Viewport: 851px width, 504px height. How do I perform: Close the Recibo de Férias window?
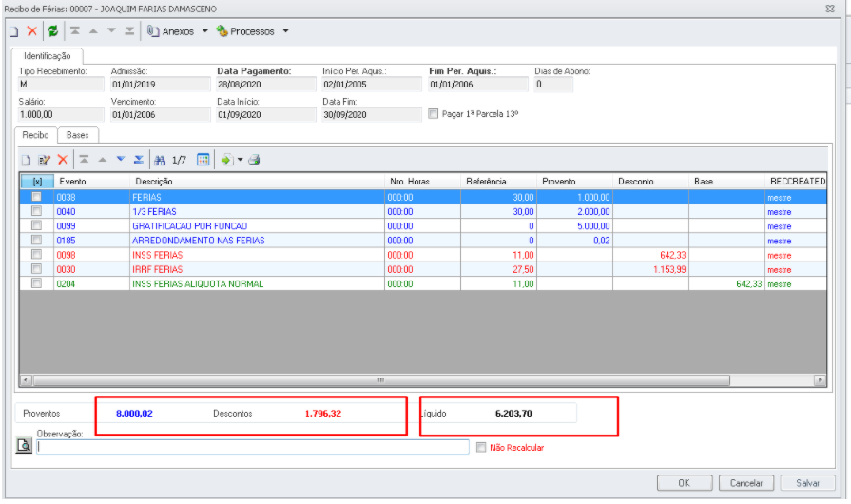tap(830, 9)
